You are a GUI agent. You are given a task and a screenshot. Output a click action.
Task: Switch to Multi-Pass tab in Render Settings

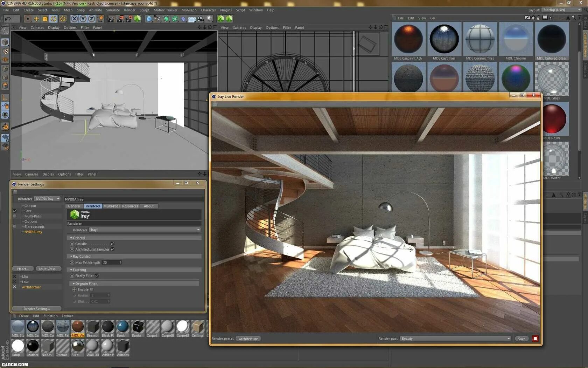coord(111,206)
